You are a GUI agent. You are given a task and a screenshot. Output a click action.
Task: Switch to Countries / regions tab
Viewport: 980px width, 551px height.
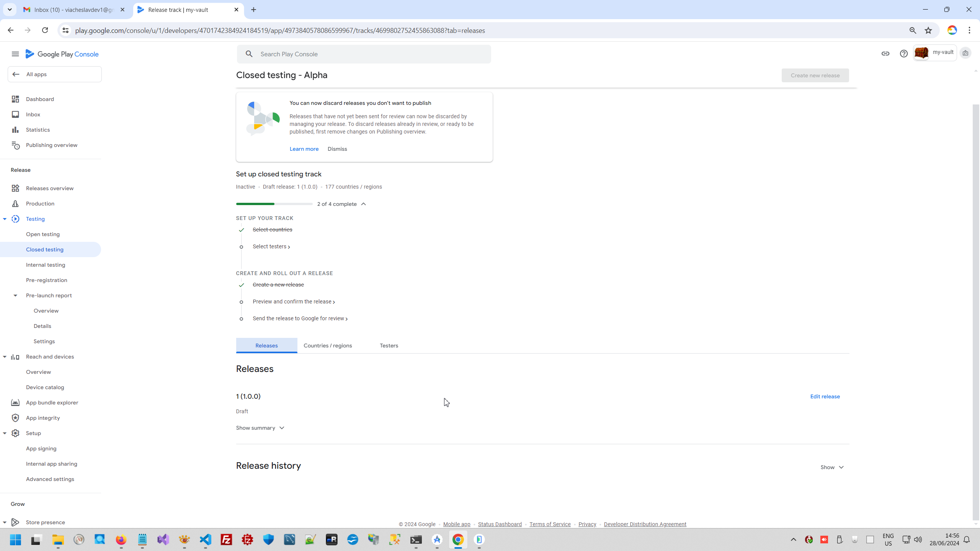pyautogui.click(x=328, y=346)
